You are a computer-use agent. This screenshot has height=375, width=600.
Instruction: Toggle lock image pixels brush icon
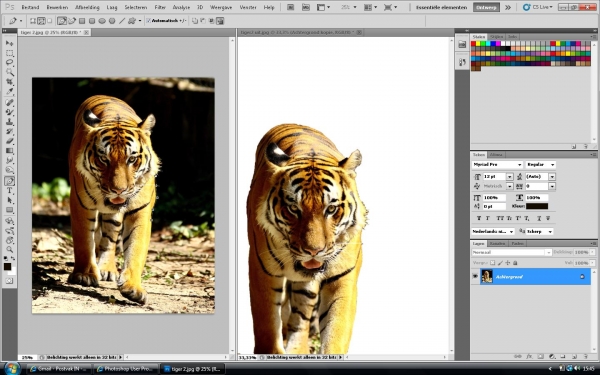click(500, 263)
